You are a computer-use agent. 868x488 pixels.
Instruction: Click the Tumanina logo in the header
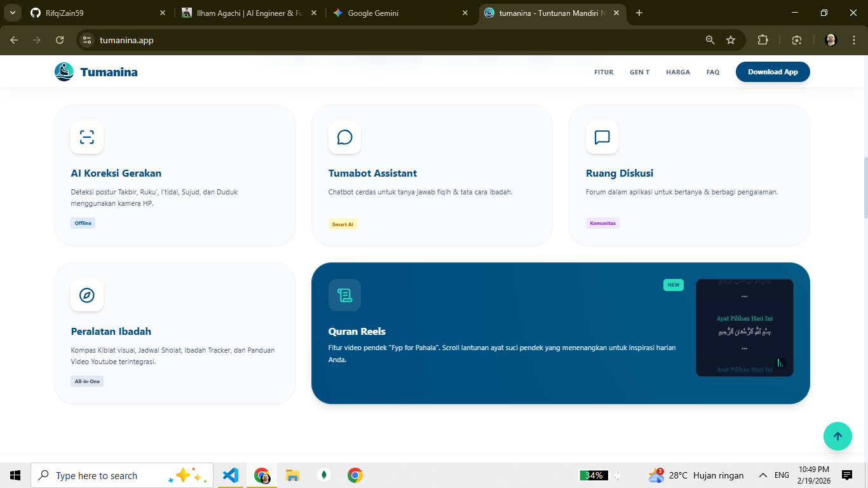point(95,71)
